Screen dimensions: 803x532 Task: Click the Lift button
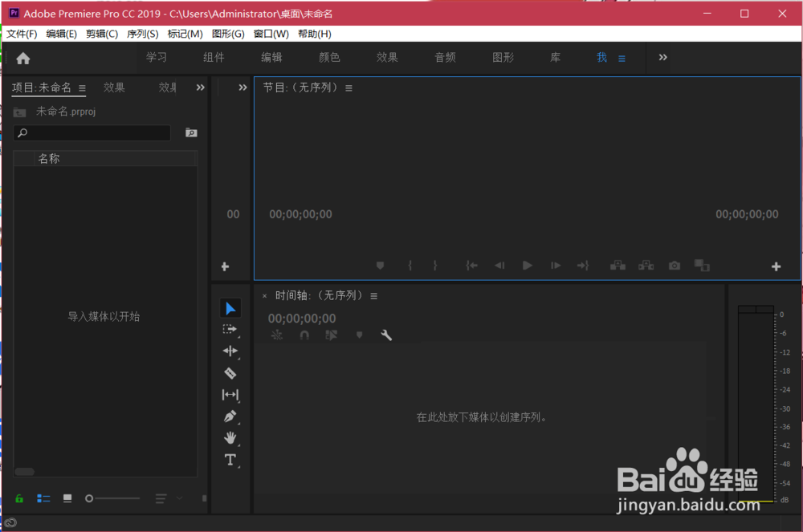tap(618, 266)
